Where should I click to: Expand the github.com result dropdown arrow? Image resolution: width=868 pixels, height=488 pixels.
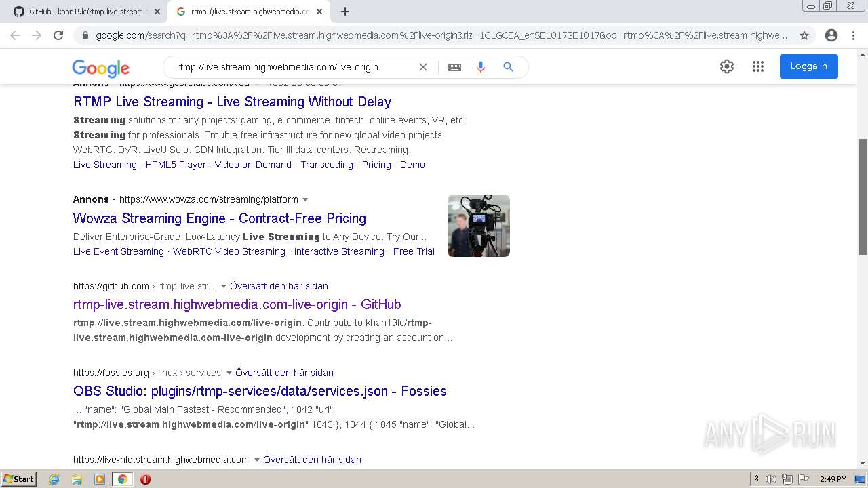[x=224, y=286]
